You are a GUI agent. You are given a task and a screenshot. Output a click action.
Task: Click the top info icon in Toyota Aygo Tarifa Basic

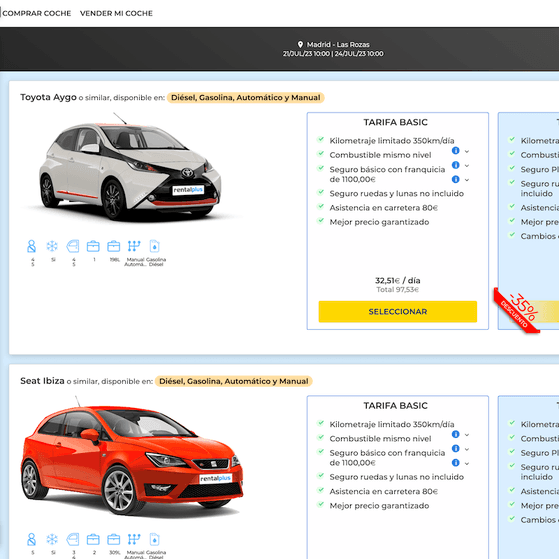pyautogui.click(x=456, y=151)
